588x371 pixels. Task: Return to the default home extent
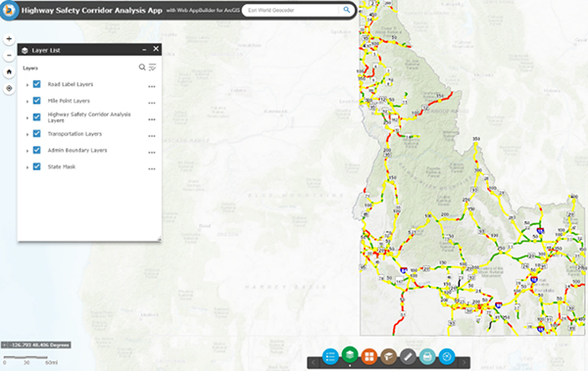coord(10,71)
